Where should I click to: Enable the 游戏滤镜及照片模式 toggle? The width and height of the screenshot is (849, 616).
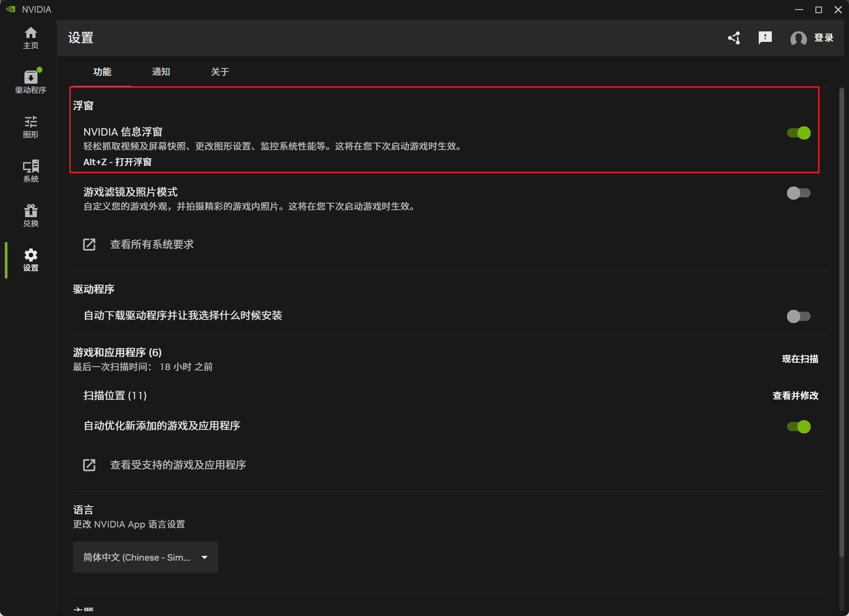coord(798,193)
